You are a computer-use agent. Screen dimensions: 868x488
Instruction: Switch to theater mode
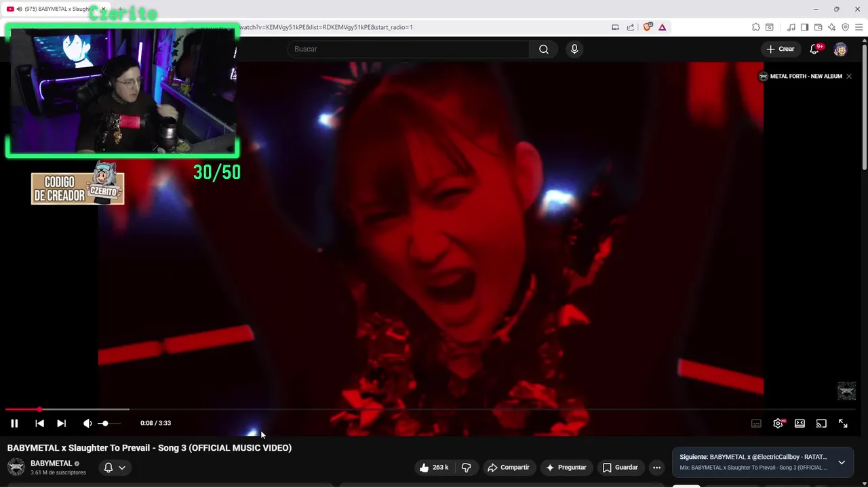point(800,424)
